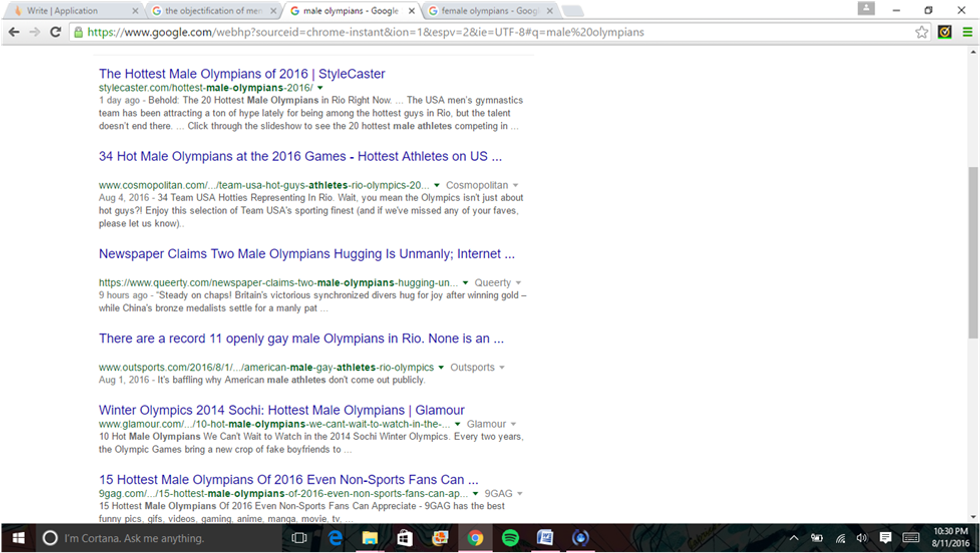Open File Explorer from the taskbar
980x553 pixels.
click(x=369, y=538)
